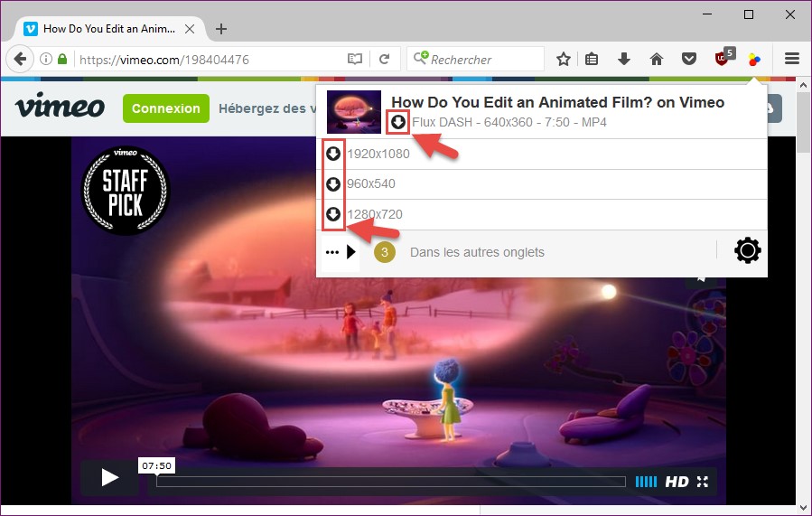Open site information (i) icon
The image size is (812, 516).
click(x=46, y=59)
